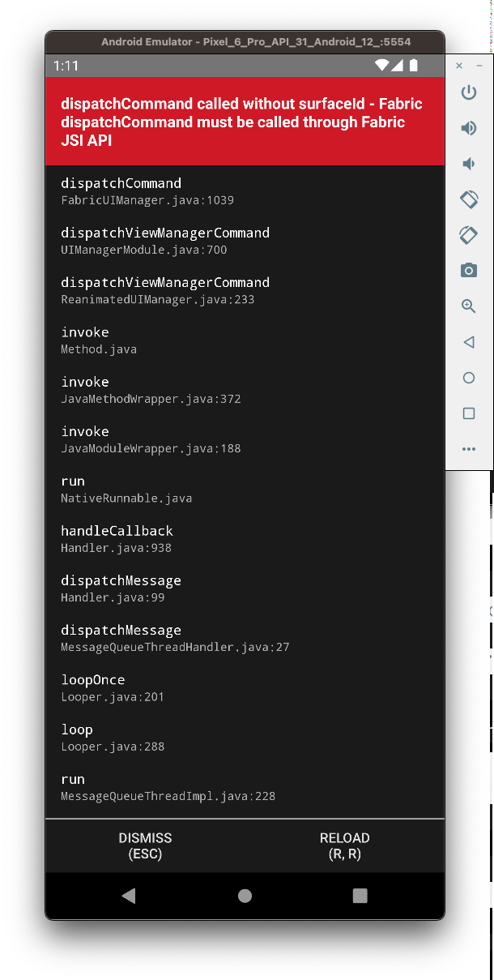
Task: Click the power icon in the emulator sidebar
Action: pos(468,92)
